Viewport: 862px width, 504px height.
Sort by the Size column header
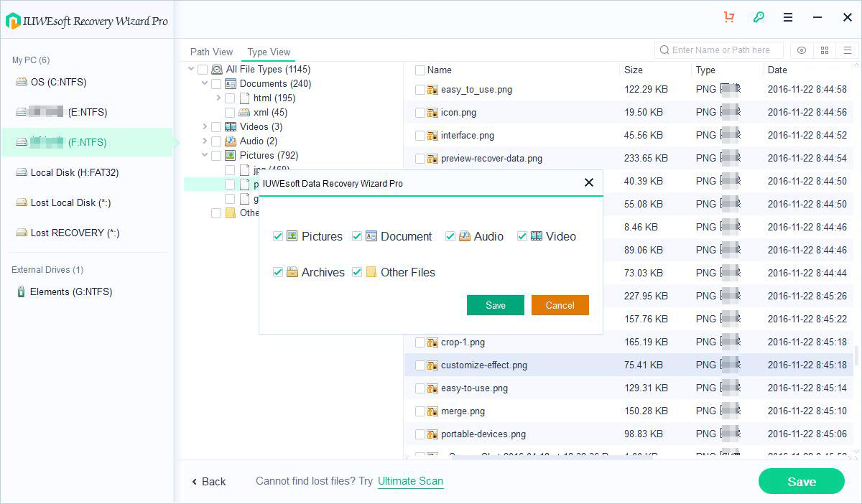pos(634,70)
